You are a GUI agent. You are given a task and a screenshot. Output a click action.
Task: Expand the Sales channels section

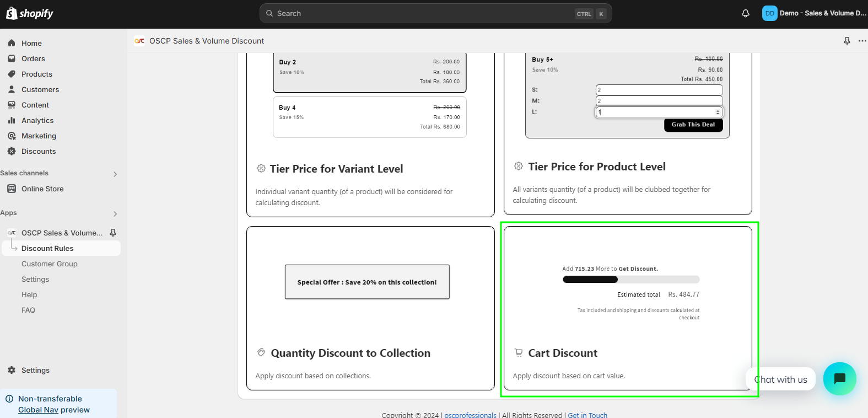pyautogui.click(x=115, y=174)
